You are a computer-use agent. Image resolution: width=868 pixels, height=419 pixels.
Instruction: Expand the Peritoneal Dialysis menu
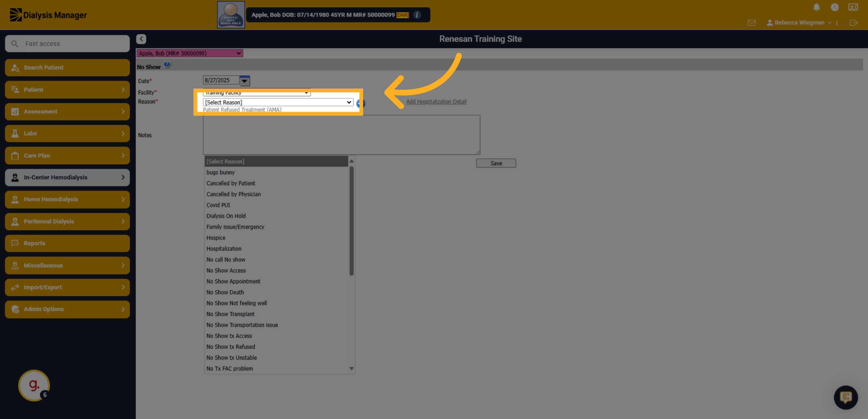(x=67, y=221)
